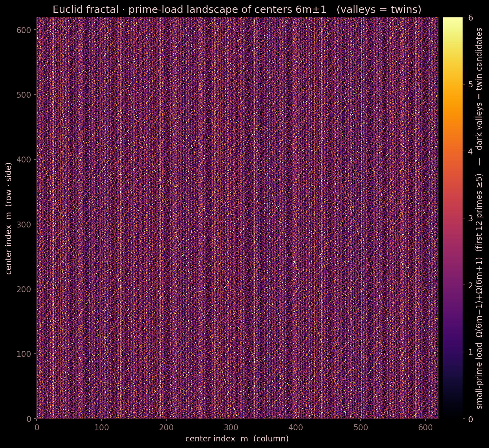Click the colorbar tick label 5
This screenshot has width=489, height=448.
click(470, 84)
